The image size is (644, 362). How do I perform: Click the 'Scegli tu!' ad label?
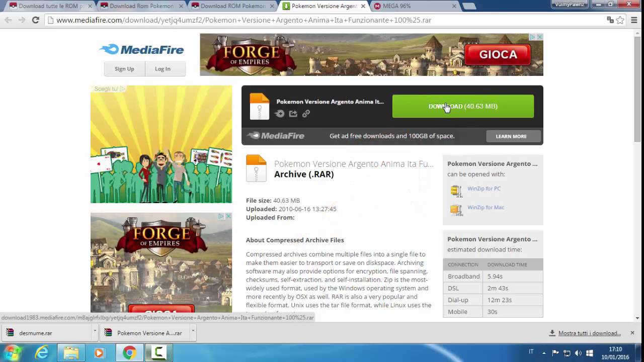click(106, 89)
